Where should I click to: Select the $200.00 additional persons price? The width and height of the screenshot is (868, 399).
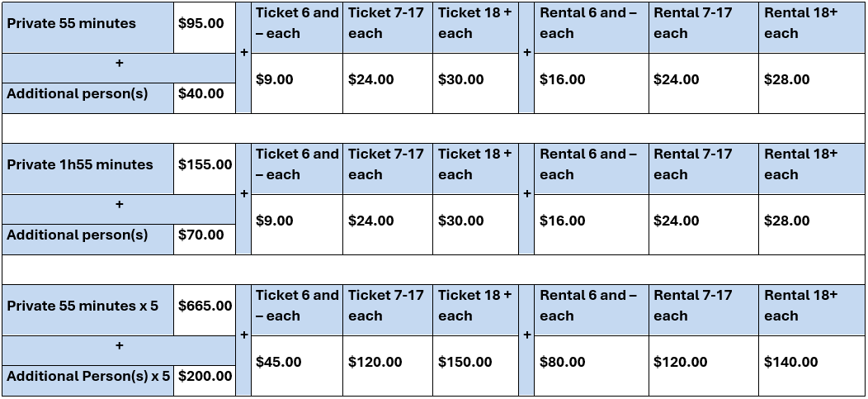pos(205,381)
